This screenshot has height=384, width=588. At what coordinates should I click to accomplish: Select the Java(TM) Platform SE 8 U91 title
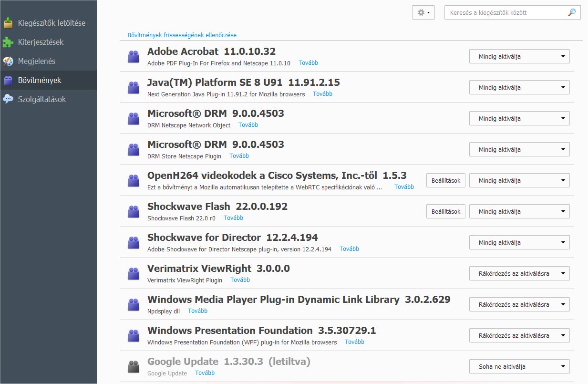[244, 83]
